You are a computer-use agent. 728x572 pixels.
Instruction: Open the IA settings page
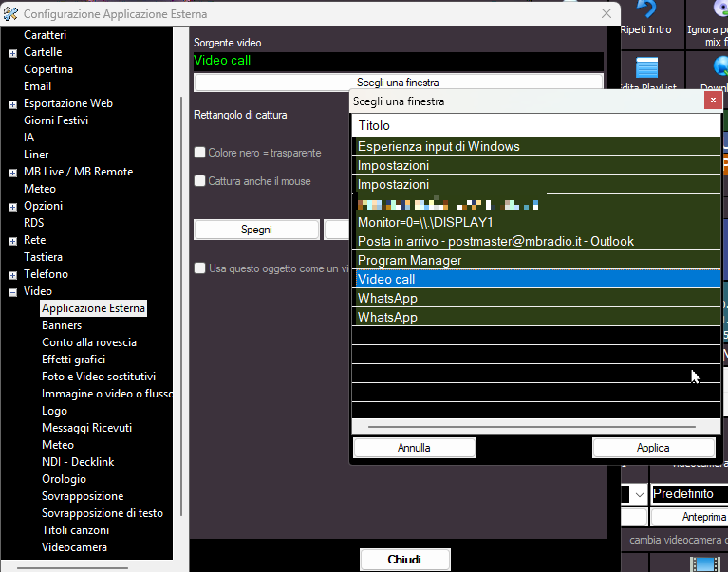pos(28,138)
